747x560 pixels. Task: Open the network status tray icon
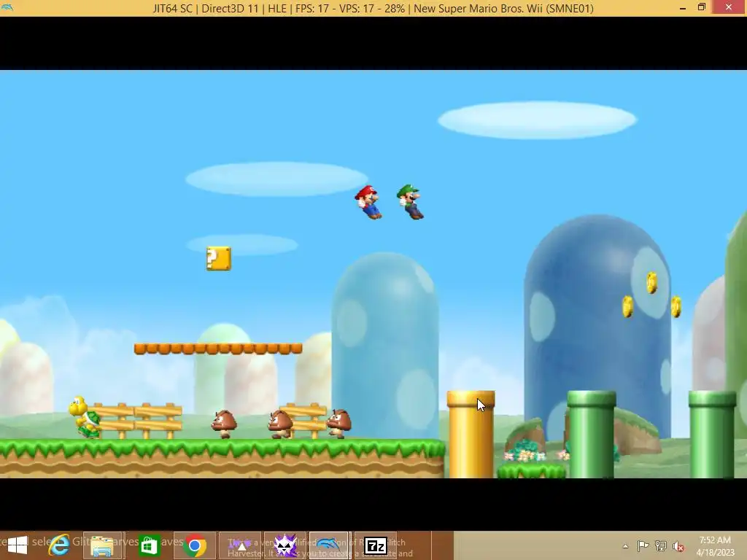pyautogui.click(x=661, y=545)
